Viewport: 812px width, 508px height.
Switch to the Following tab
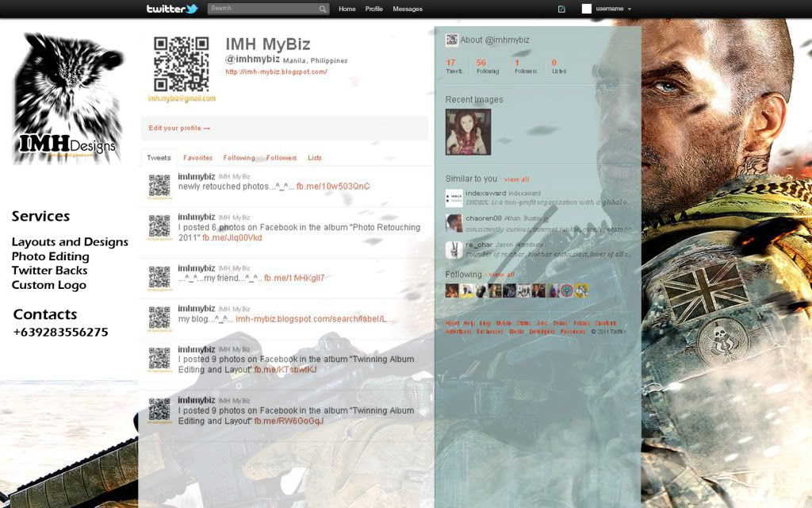click(239, 158)
